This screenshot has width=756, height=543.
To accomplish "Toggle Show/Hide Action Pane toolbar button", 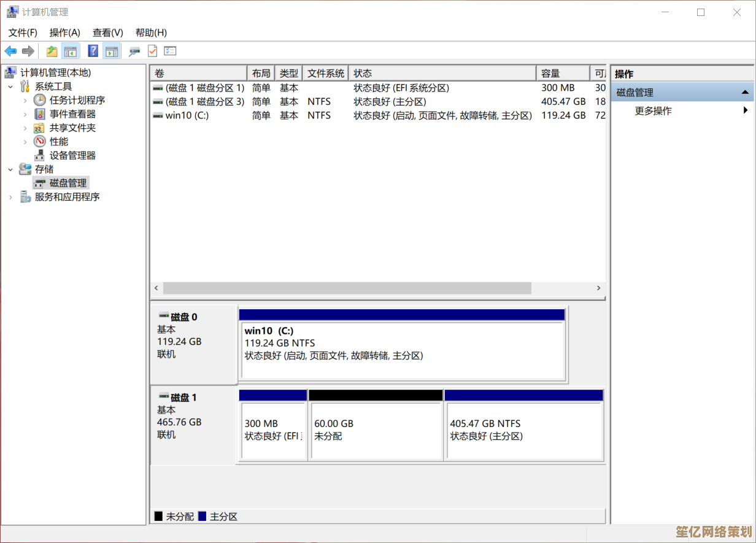I will (111, 52).
